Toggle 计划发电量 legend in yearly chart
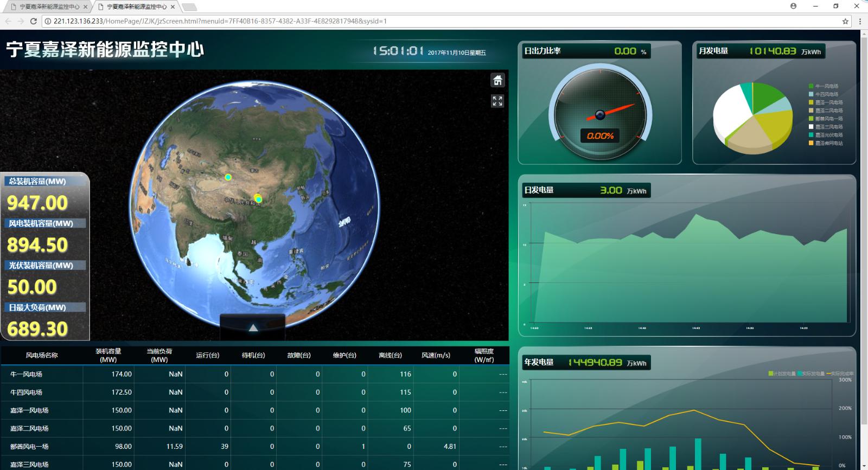Image resolution: width=868 pixels, height=470 pixels. click(782, 374)
